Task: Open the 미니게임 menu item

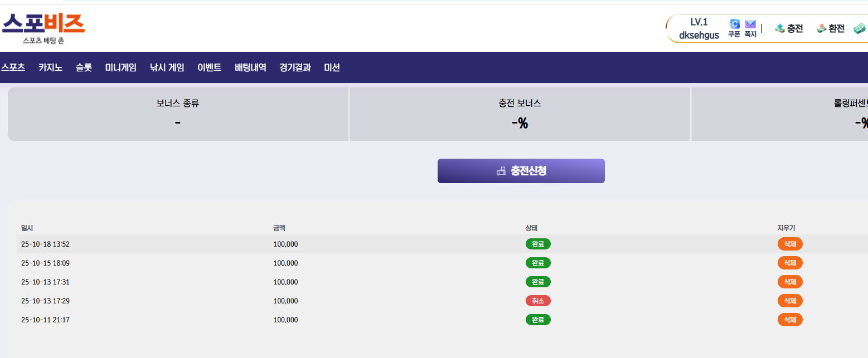Action: pos(121,67)
